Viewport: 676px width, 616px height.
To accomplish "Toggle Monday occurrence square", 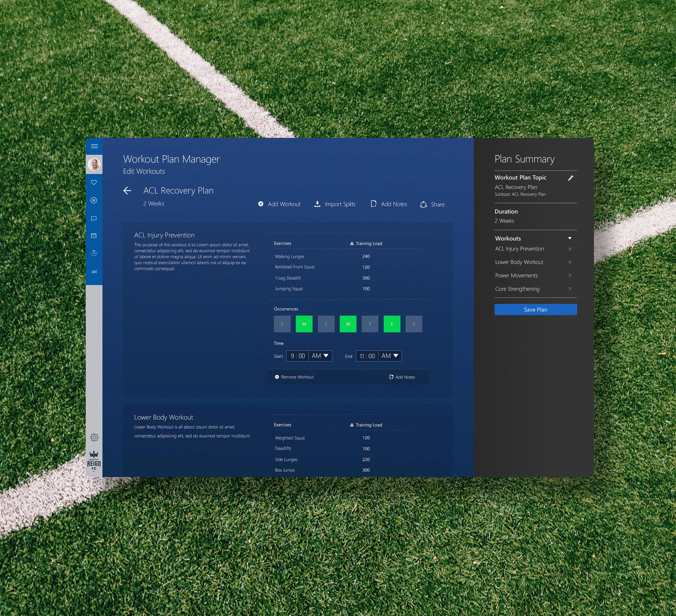I will pyautogui.click(x=304, y=324).
